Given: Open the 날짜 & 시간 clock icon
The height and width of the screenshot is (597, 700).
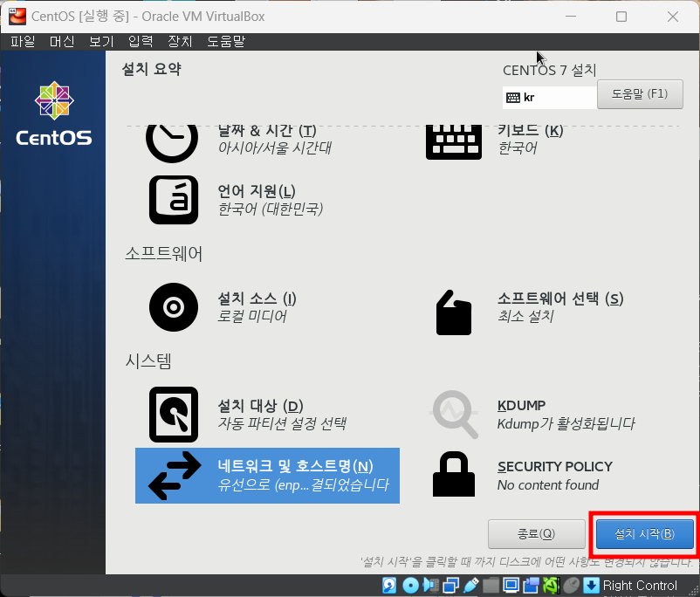Looking at the screenshot, I should [x=172, y=142].
